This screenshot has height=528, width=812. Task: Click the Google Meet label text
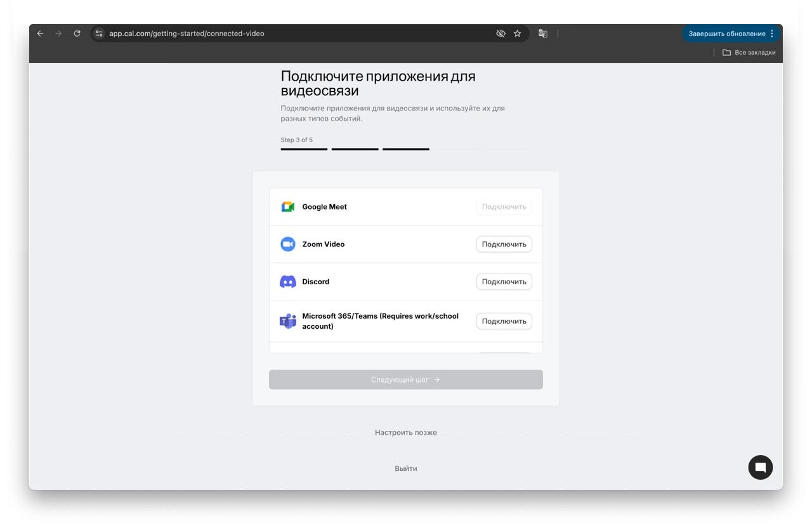tap(325, 207)
